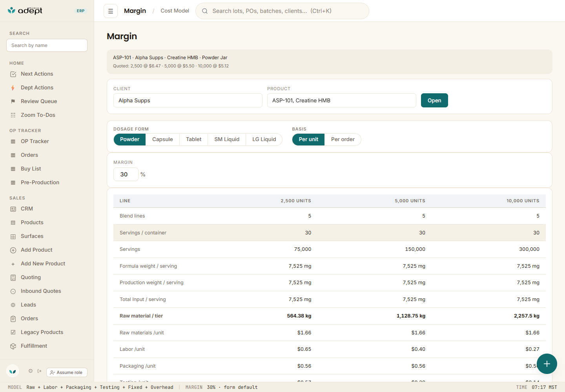Image resolution: width=565 pixels, height=392 pixels.
Task: Click the Sales Orders clipboard icon
Action: [x=13, y=319]
